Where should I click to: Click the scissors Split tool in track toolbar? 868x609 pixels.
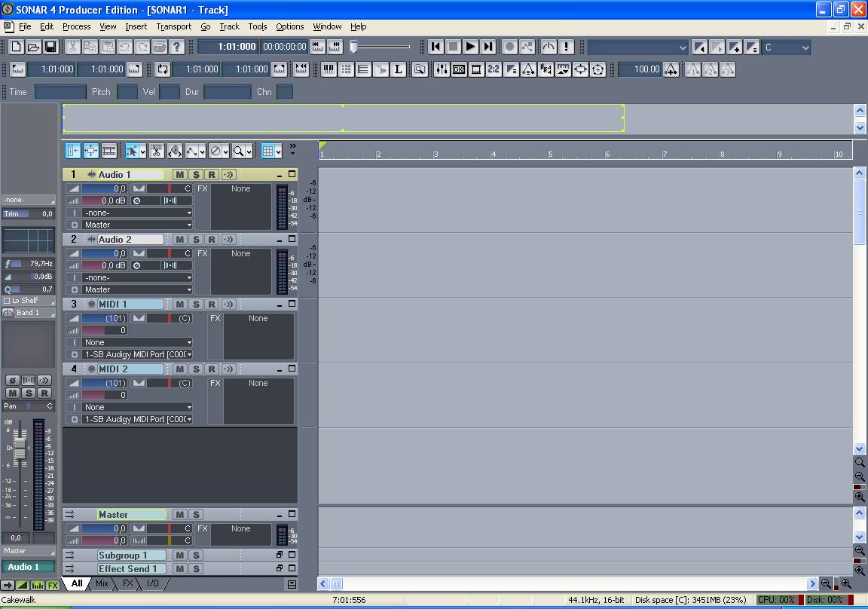click(157, 151)
